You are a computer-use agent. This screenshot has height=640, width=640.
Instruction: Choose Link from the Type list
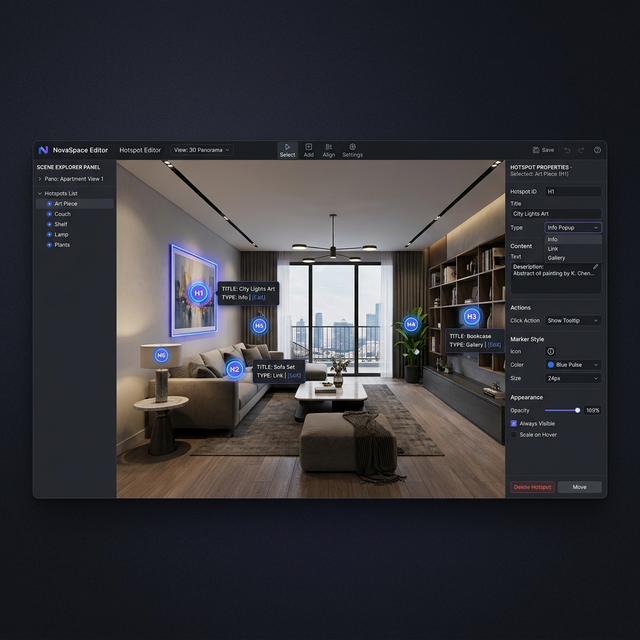point(553,249)
